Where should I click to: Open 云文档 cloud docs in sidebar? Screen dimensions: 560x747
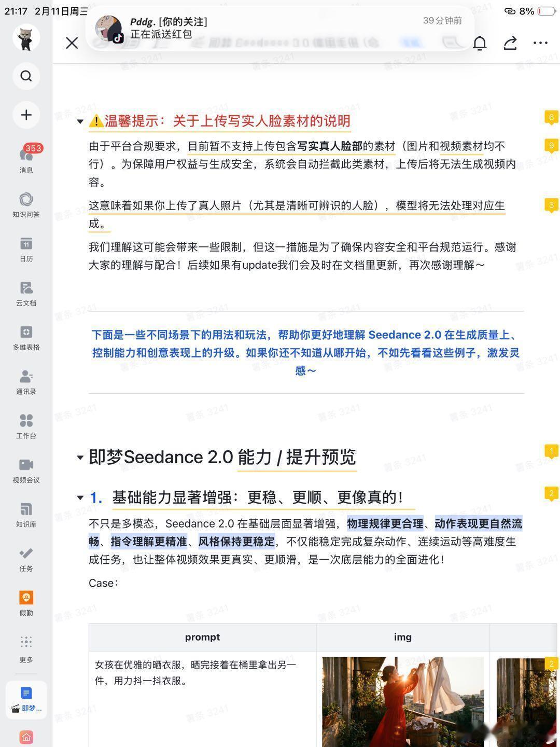26,294
